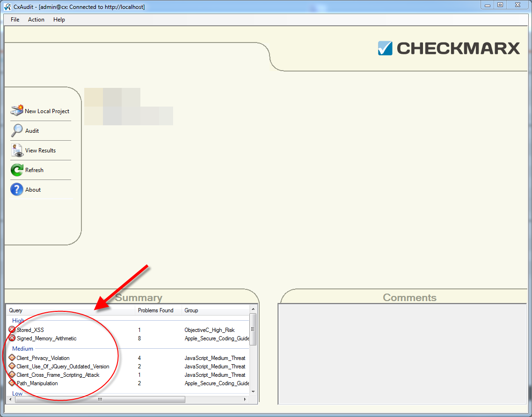This screenshot has width=532, height=417.
Task: Click problems count 4 for Client_Privacy_Violation
Action: 139,358
